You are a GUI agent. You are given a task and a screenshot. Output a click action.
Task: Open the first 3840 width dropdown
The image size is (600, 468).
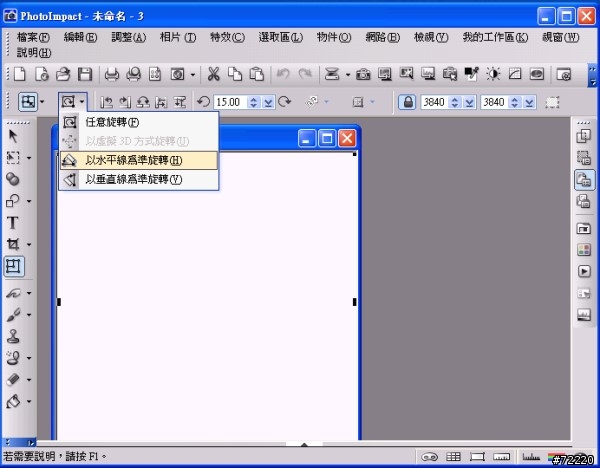470,102
